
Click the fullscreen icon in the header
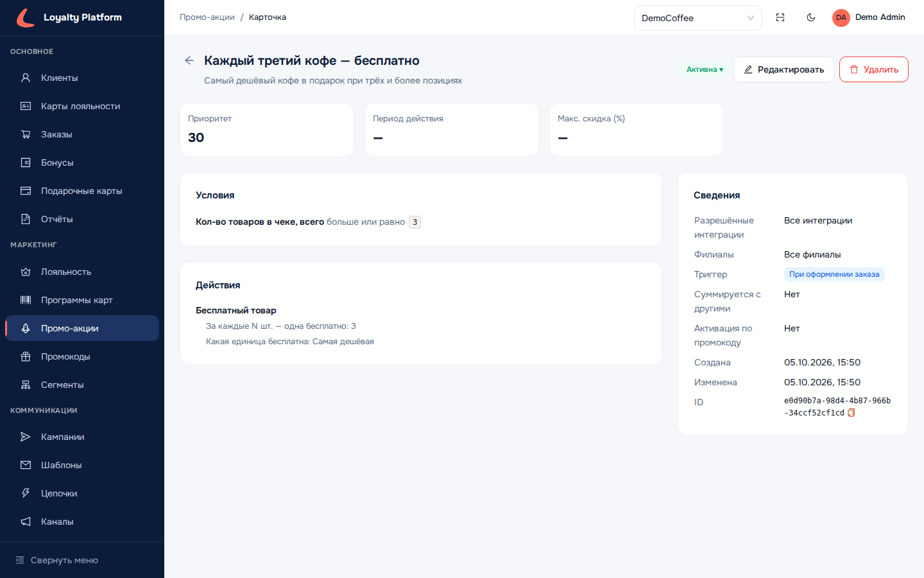780,17
